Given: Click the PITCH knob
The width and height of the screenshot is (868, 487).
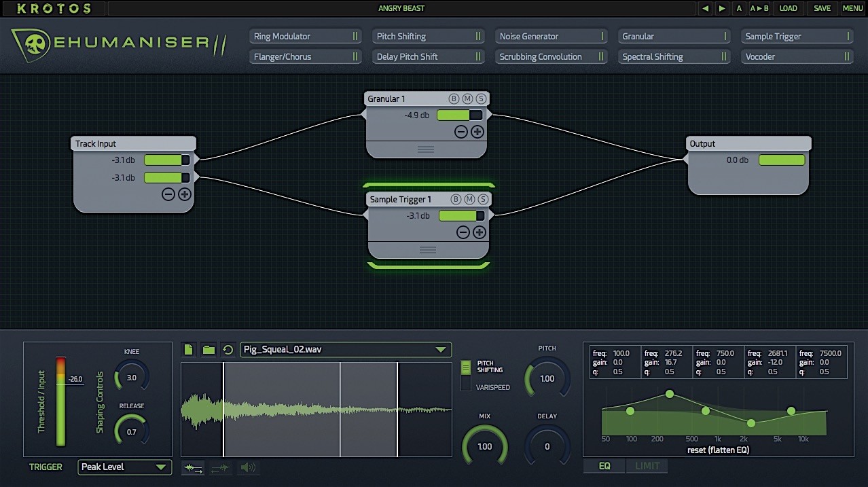Looking at the screenshot, I should (547, 378).
